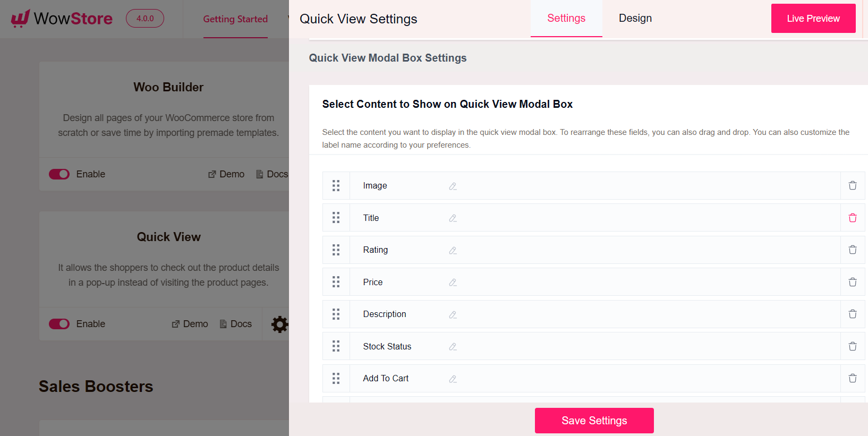Select the Settings tab
The height and width of the screenshot is (436, 868).
point(566,18)
